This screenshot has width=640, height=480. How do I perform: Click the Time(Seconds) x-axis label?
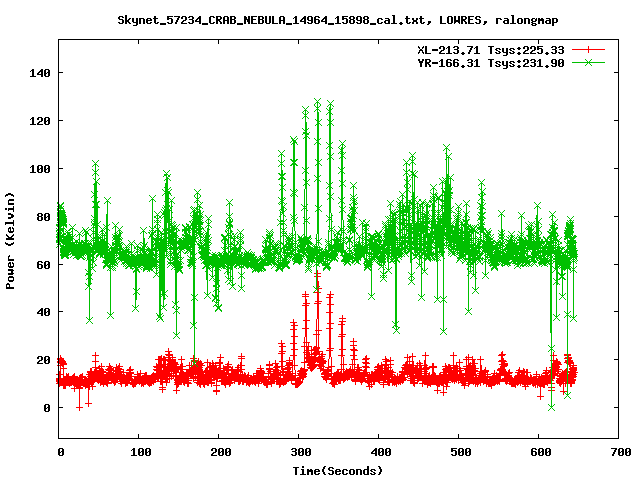pyautogui.click(x=338, y=471)
